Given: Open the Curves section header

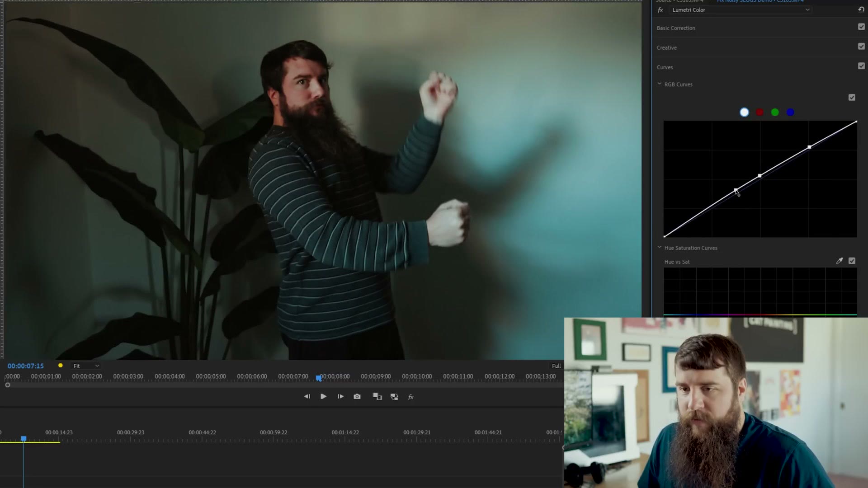Looking at the screenshot, I should tap(665, 67).
